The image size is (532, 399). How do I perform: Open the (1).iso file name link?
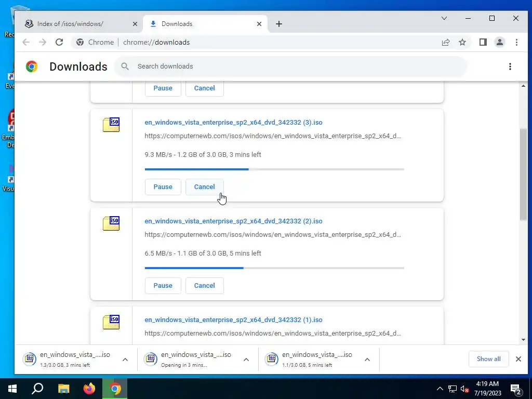coord(233,320)
